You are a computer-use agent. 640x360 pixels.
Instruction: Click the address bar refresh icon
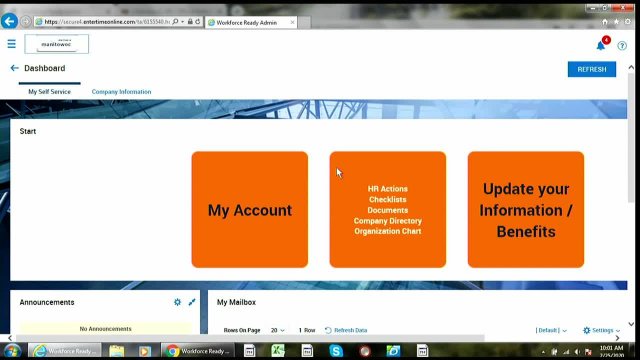(x=198, y=22)
